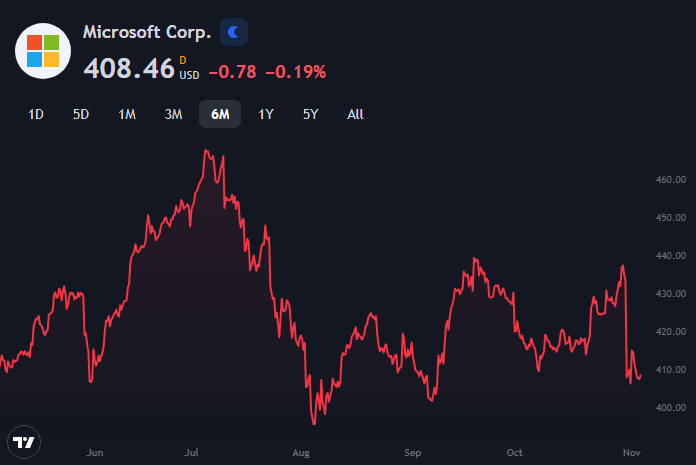Click the moon market-status icon
Image resolution: width=696 pixels, height=465 pixels.
point(234,32)
